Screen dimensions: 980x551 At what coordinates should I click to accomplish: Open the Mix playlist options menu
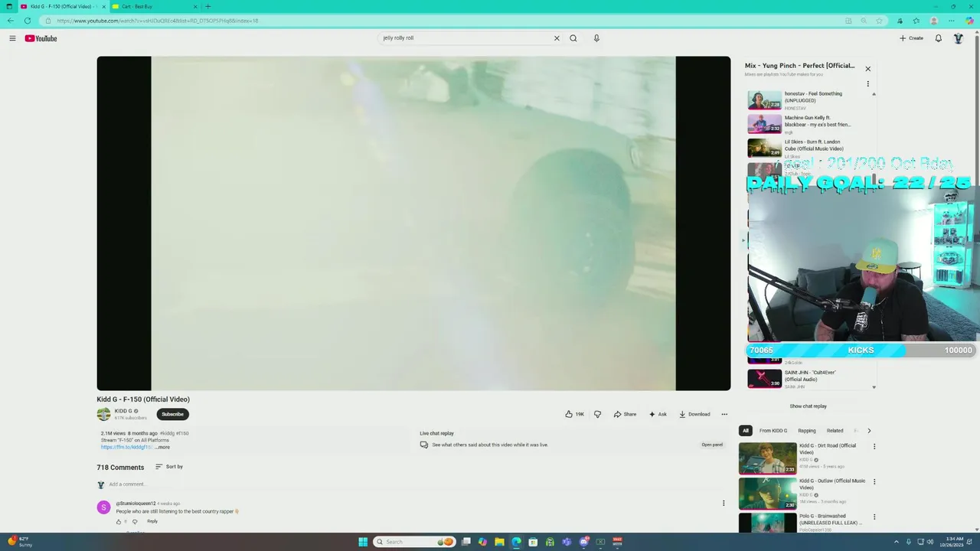click(x=867, y=84)
